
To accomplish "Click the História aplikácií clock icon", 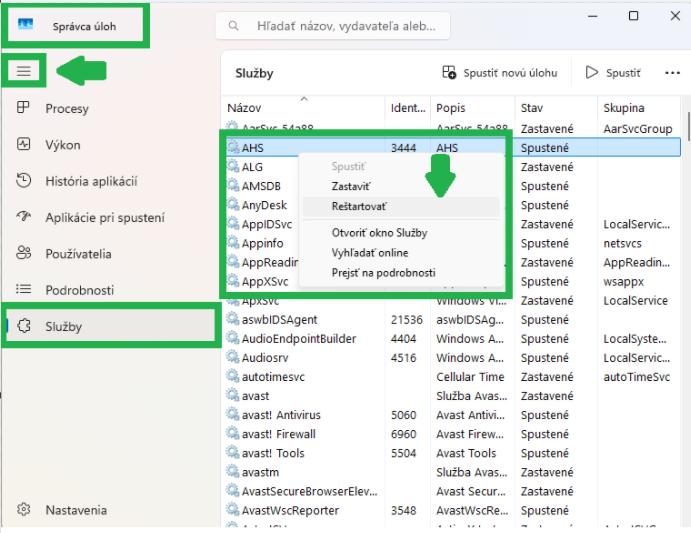I will click(24, 181).
